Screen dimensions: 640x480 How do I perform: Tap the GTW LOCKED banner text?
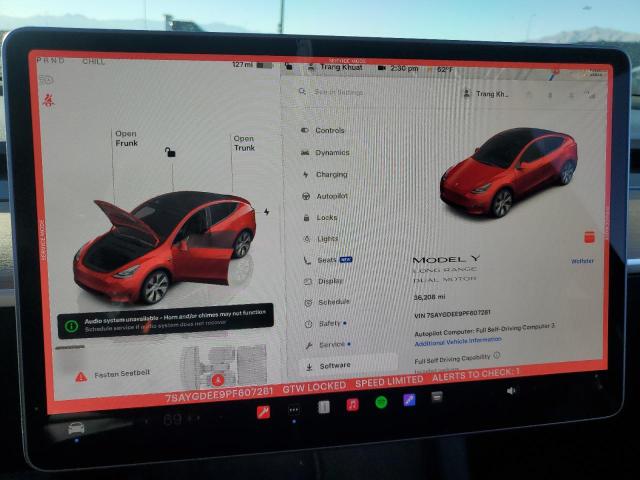(314, 387)
